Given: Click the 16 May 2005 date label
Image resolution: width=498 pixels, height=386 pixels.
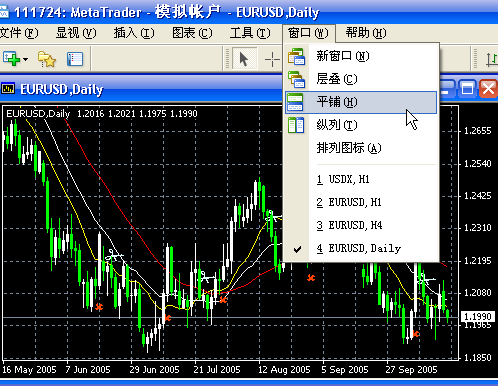Looking at the screenshot, I should pyautogui.click(x=29, y=370).
